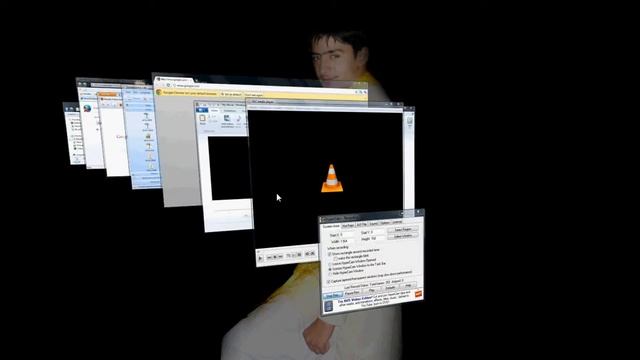Click the stop button in VLC controls
The height and width of the screenshot is (360, 640).
[275, 257]
